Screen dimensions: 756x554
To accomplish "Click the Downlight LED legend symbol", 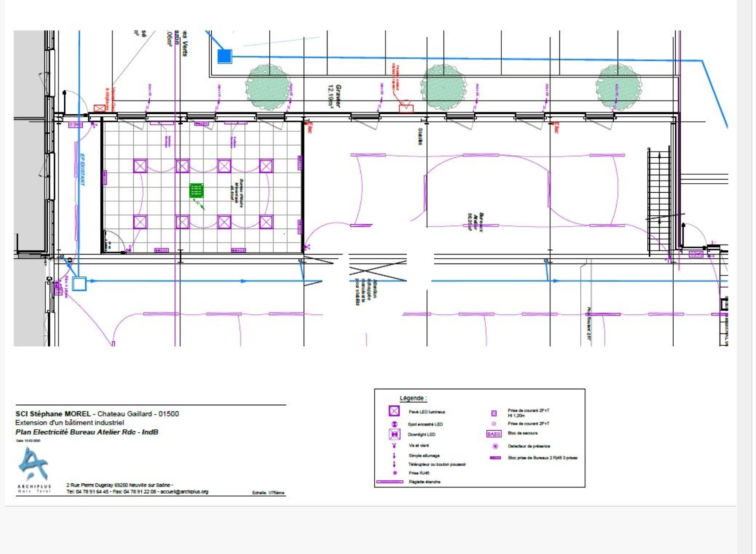I will coord(394,435).
